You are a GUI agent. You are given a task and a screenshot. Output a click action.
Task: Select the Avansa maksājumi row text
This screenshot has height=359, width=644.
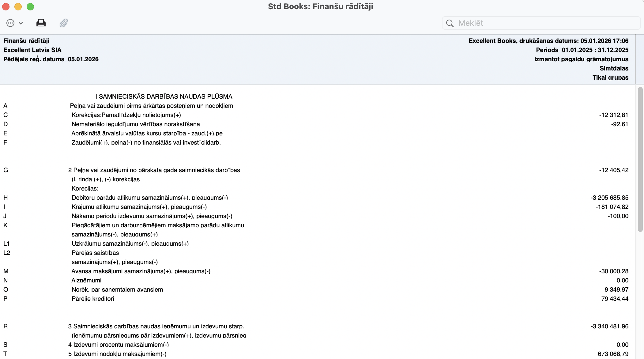[x=141, y=271]
